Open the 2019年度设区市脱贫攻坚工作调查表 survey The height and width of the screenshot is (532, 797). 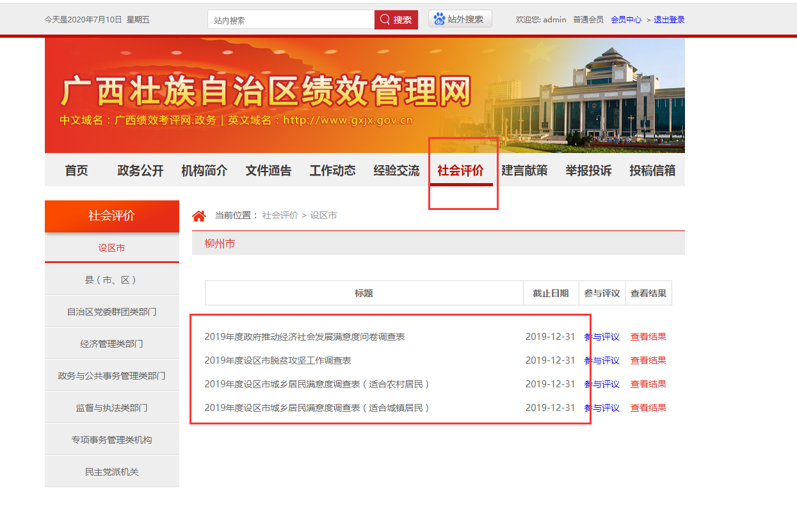click(x=278, y=360)
